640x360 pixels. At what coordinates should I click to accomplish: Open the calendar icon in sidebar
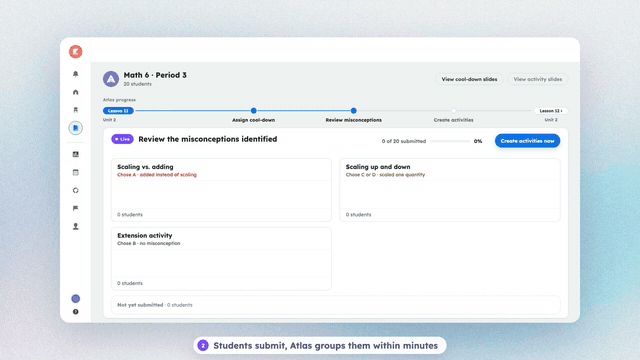point(76,172)
